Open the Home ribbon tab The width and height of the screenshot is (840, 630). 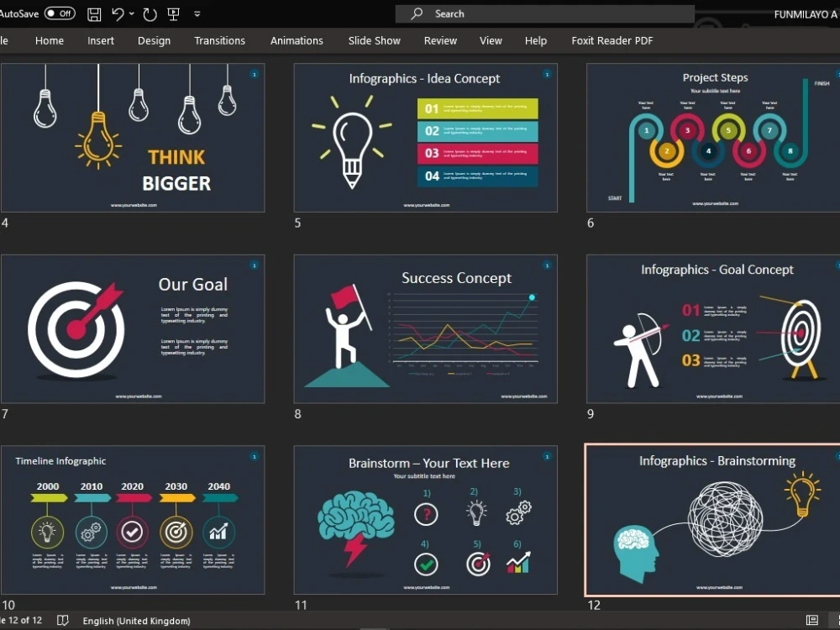pos(50,40)
